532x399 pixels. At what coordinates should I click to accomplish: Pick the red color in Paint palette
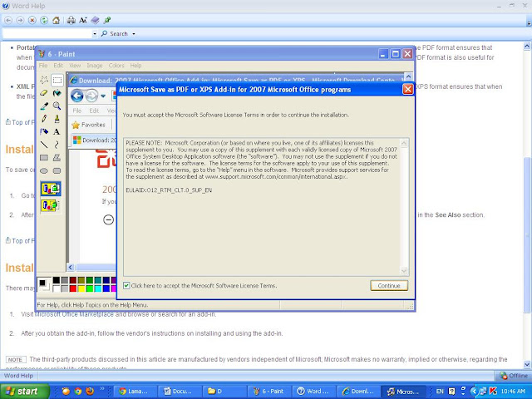coord(73,288)
